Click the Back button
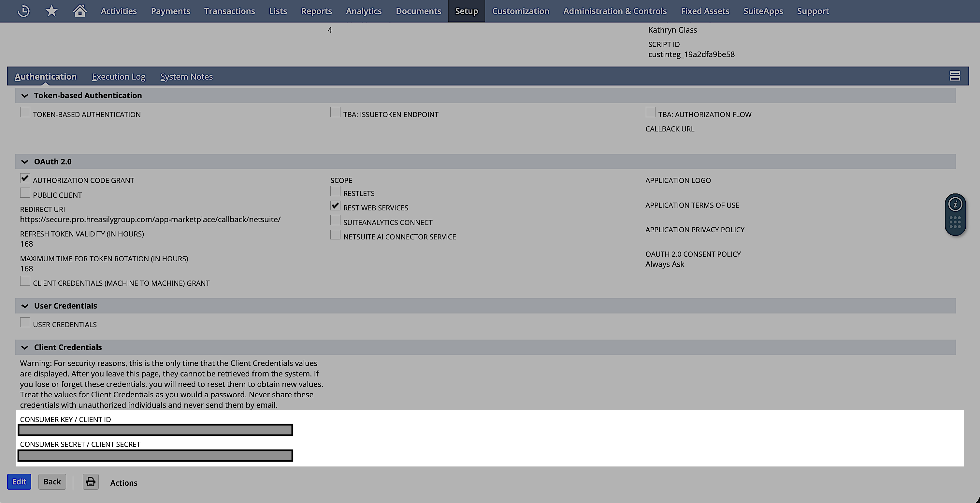 52,482
